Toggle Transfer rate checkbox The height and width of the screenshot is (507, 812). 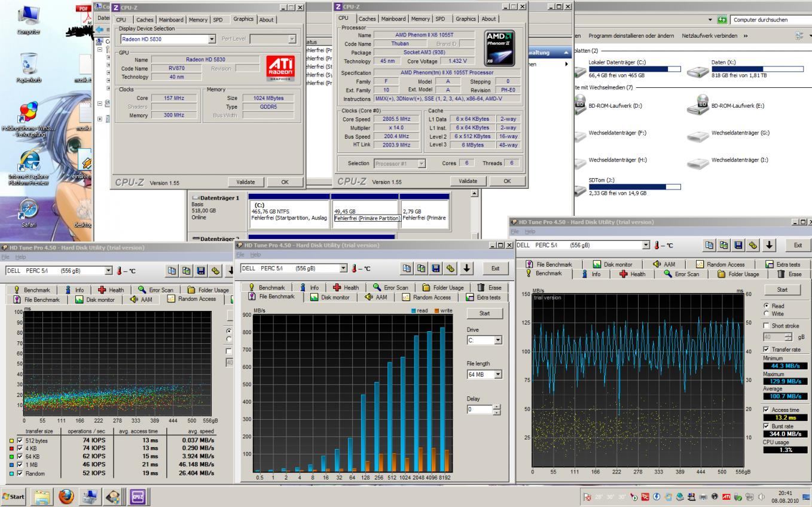tap(767, 349)
